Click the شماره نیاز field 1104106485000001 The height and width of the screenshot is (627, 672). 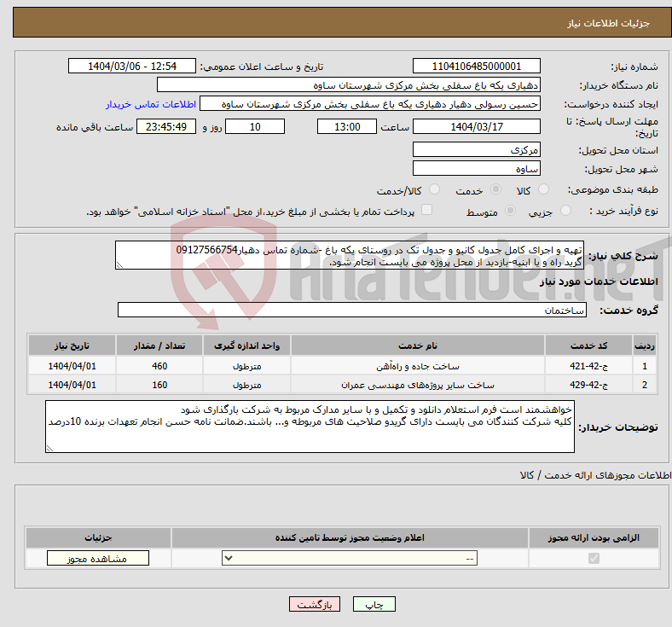pos(476,66)
